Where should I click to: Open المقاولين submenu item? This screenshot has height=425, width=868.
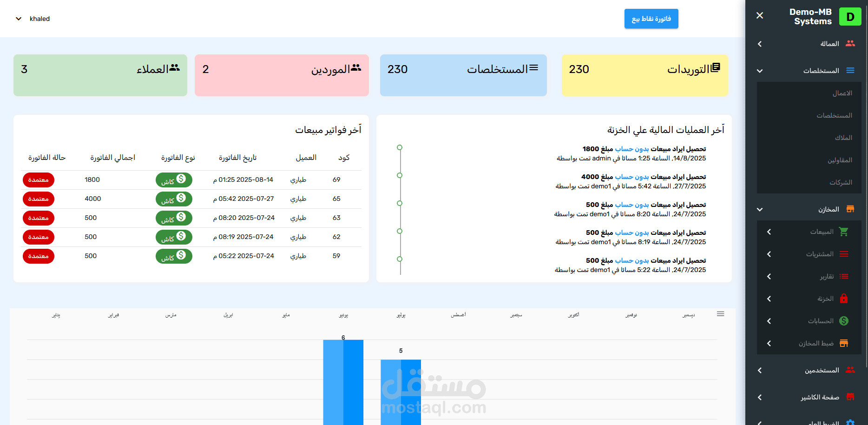click(x=809, y=160)
